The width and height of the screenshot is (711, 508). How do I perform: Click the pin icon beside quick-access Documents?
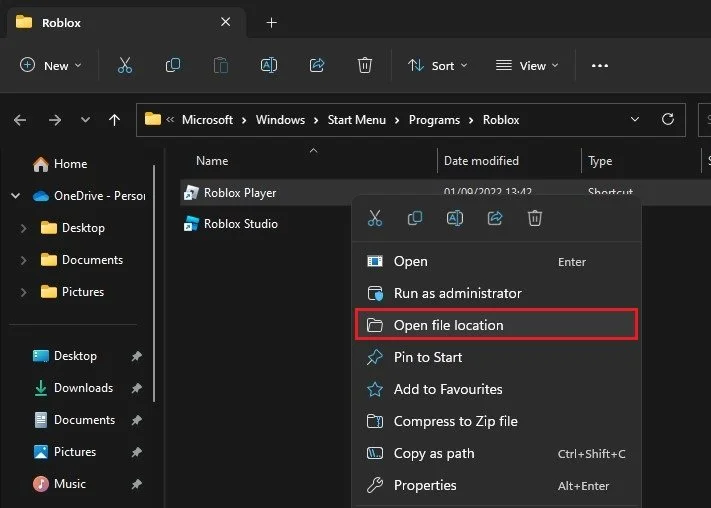[136, 420]
